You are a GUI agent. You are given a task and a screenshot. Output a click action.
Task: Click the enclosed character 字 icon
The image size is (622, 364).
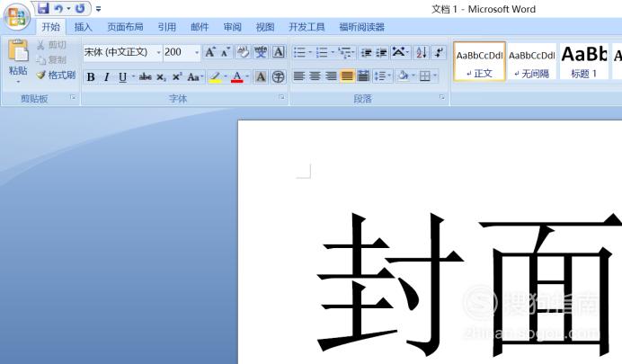tap(279, 76)
